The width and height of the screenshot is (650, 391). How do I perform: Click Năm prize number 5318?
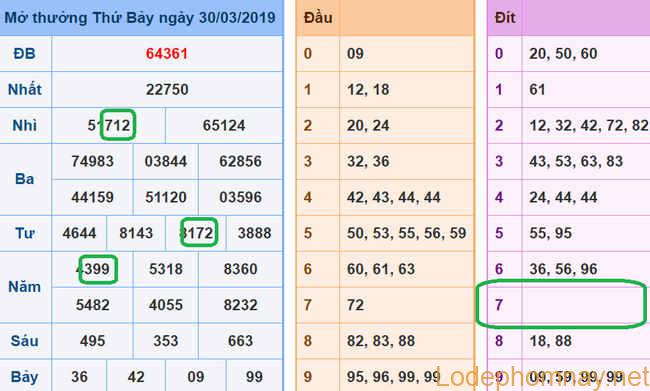pyautogui.click(x=166, y=269)
